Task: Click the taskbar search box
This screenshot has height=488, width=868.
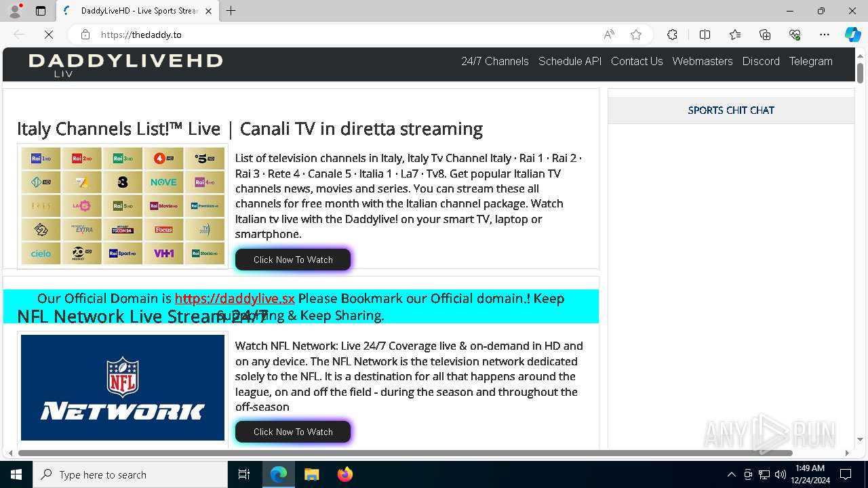Action: point(130,474)
